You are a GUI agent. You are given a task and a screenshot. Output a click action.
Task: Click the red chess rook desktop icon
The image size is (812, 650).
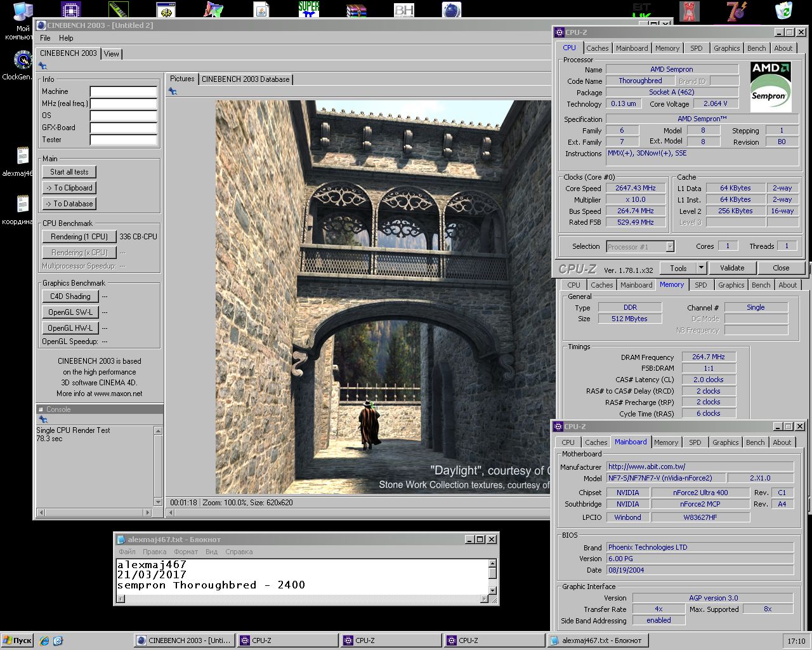coord(689,10)
